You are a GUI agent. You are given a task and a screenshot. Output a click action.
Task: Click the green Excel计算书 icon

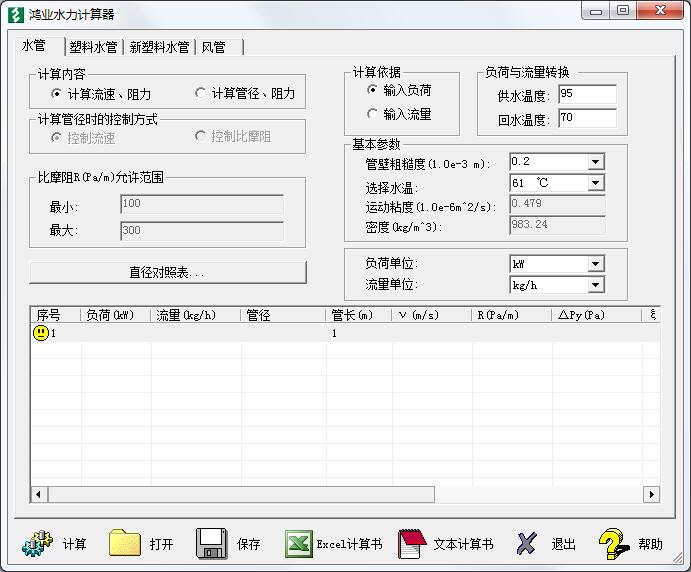pos(298,544)
